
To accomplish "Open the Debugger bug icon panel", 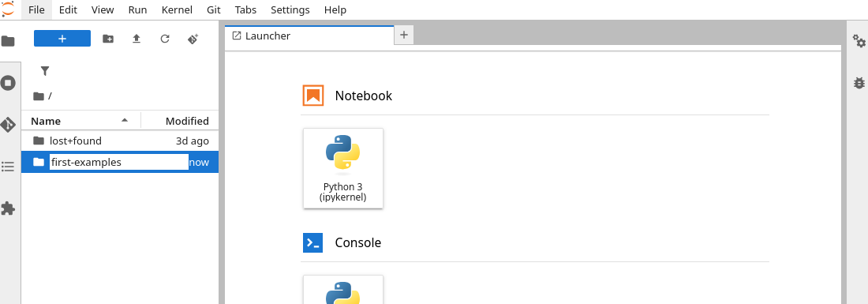I will (859, 83).
